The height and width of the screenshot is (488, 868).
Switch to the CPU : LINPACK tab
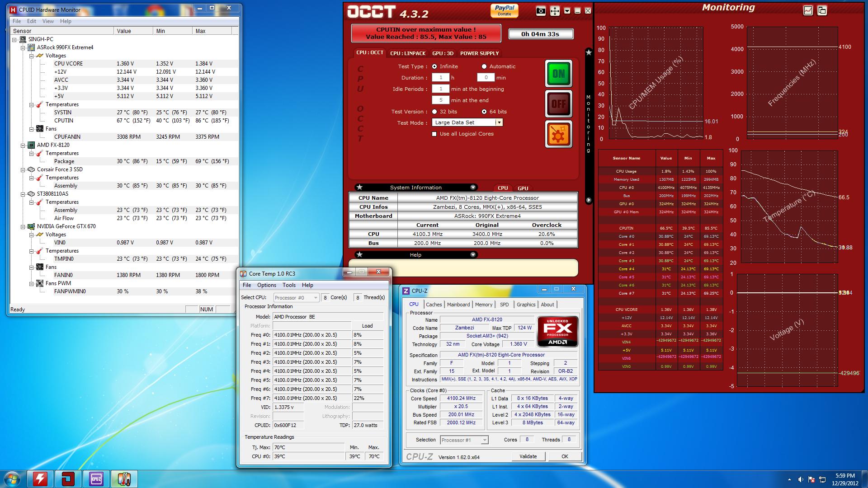(x=408, y=53)
